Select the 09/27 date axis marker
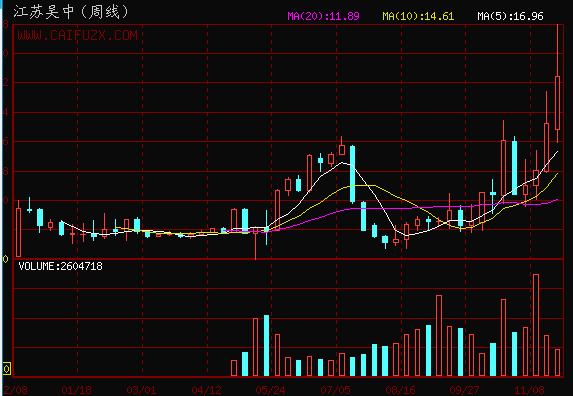This screenshot has height=396, width=573. tap(465, 390)
